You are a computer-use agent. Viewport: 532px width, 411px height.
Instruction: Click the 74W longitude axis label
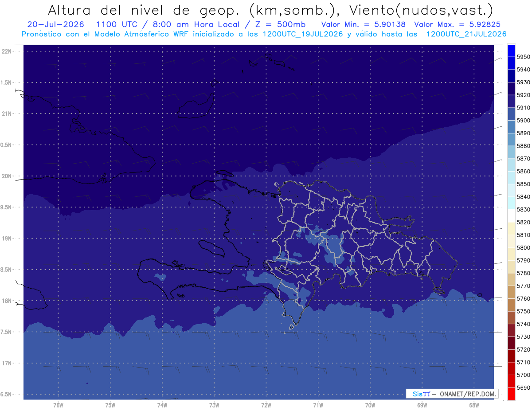162,405
